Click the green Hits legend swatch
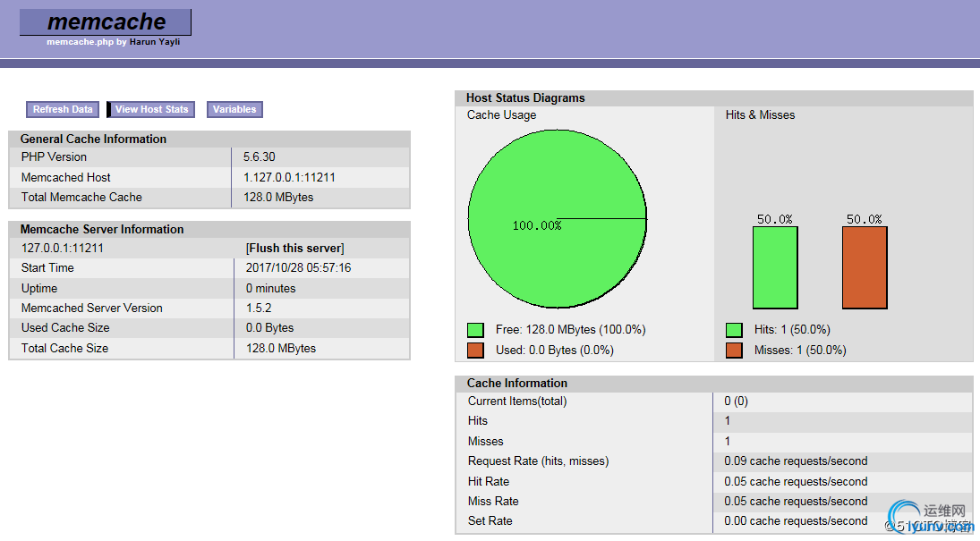 [x=735, y=330]
